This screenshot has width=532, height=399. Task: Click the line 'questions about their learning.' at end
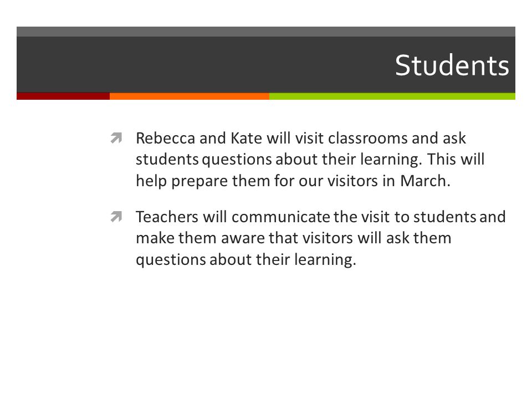246,260
